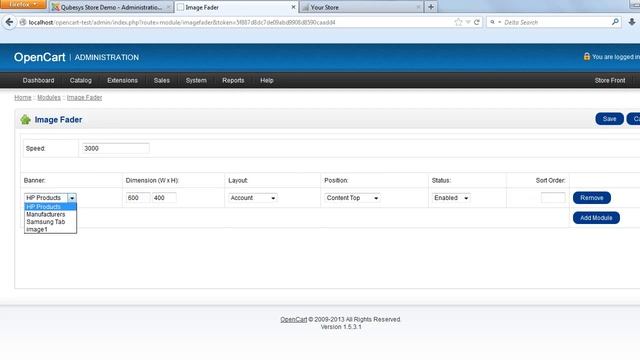This screenshot has width=640, height=360.
Task: Open the Status dropdown showing Enabled
Action: [451, 198]
